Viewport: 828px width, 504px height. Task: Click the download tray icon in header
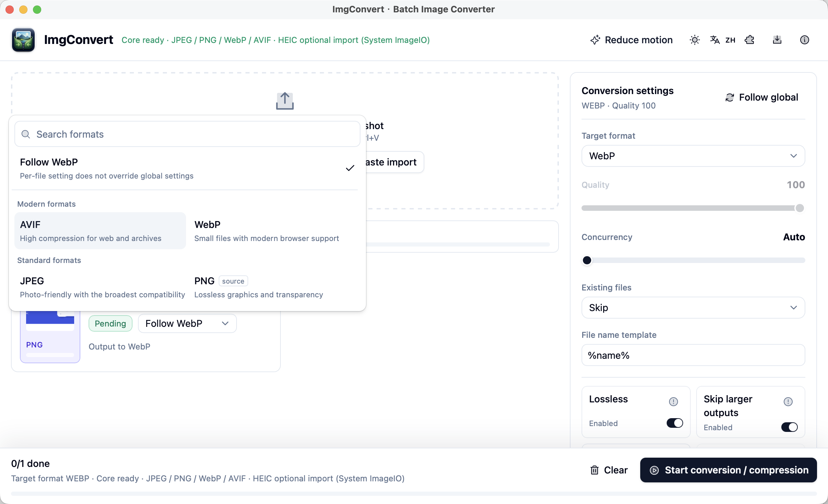click(x=777, y=40)
